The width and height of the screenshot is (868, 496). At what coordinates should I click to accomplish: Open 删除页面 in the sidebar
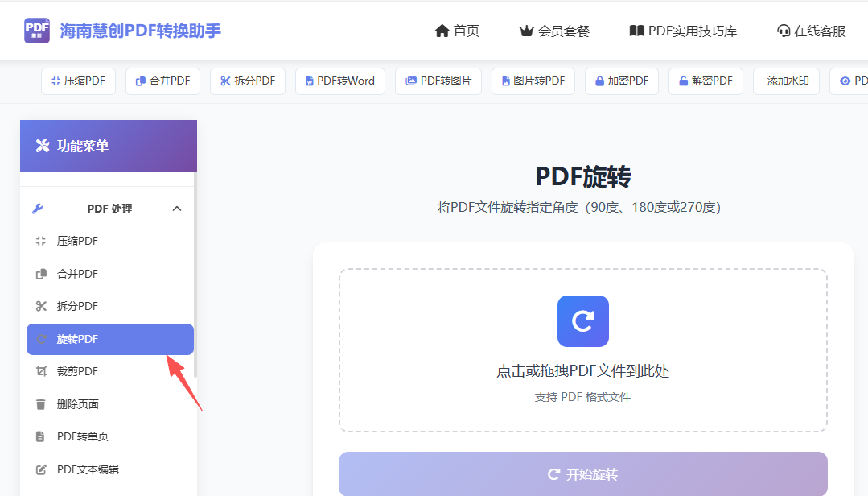click(109, 404)
